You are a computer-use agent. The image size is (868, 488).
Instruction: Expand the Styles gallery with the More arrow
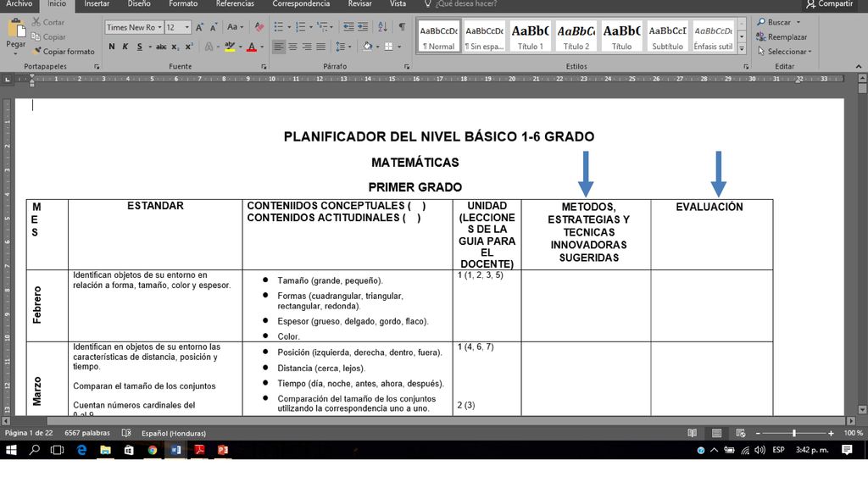[x=742, y=48]
